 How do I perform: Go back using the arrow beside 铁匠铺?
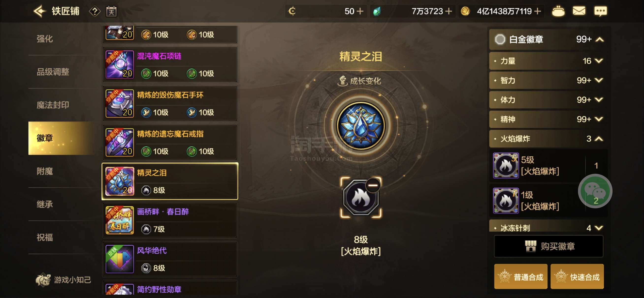(39, 11)
